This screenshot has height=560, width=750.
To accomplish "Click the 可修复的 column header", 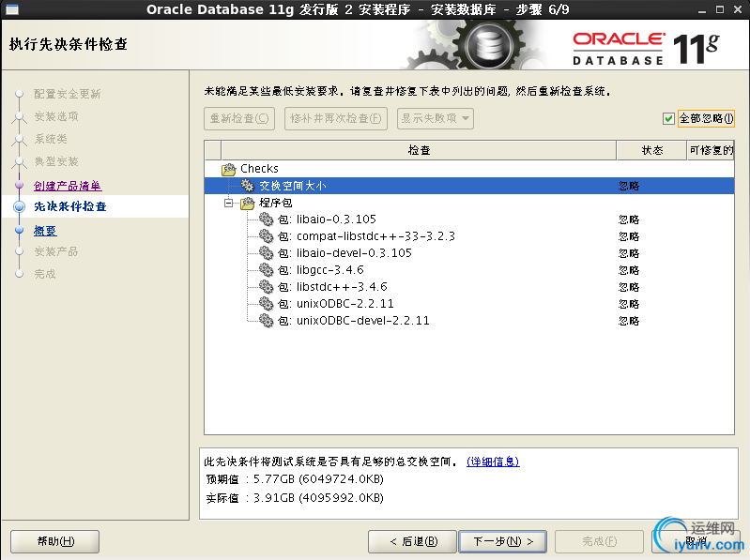I will [711, 150].
